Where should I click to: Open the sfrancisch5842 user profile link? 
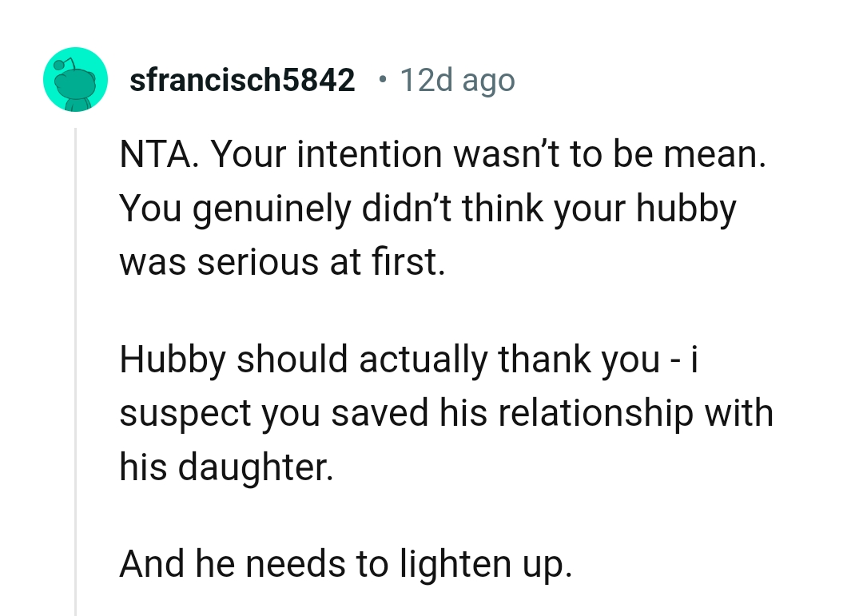[x=242, y=80]
